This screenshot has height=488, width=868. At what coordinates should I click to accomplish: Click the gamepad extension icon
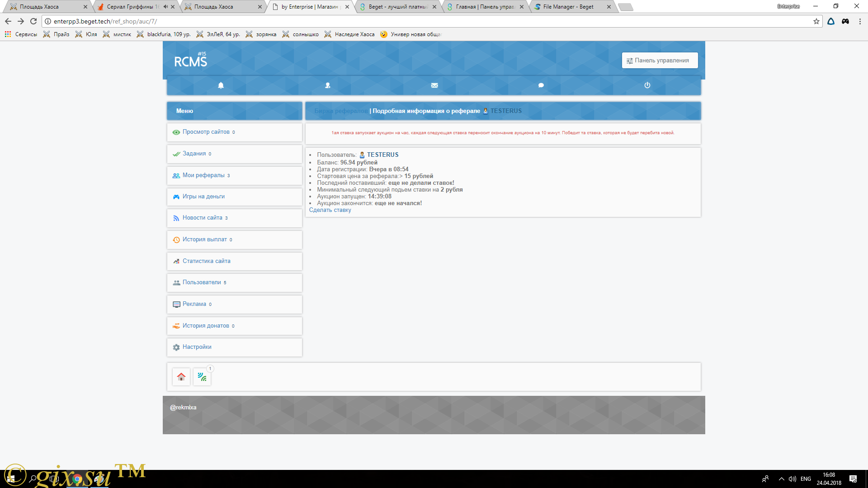[x=845, y=21]
